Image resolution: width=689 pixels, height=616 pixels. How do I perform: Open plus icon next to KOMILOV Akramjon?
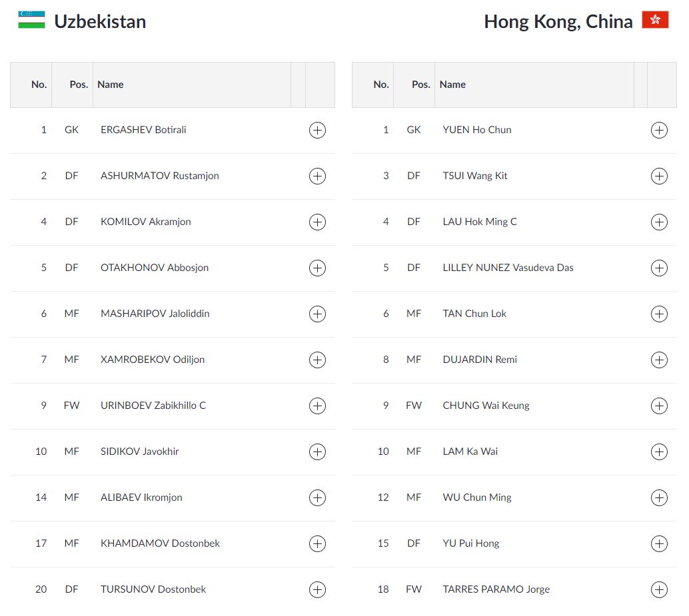click(317, 222)
